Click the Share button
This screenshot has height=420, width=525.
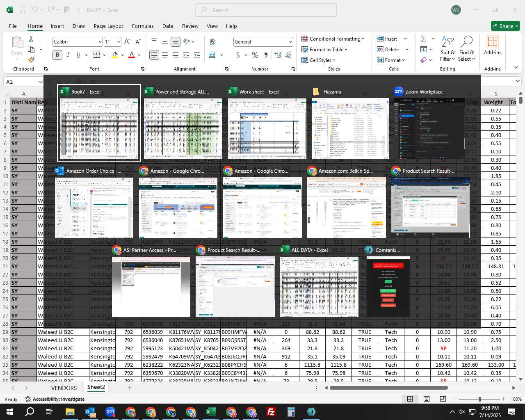click(x=505, y=26)
